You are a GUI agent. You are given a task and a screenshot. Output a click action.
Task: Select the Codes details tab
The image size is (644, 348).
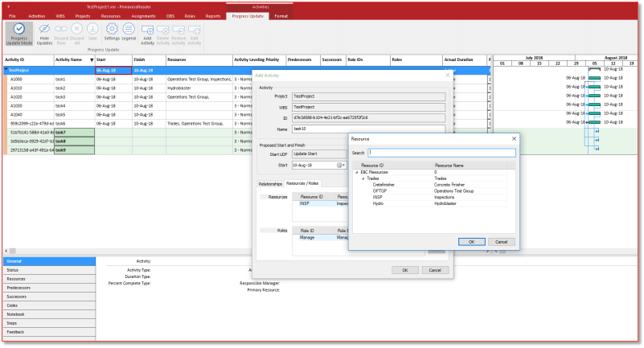pos(49,305)
